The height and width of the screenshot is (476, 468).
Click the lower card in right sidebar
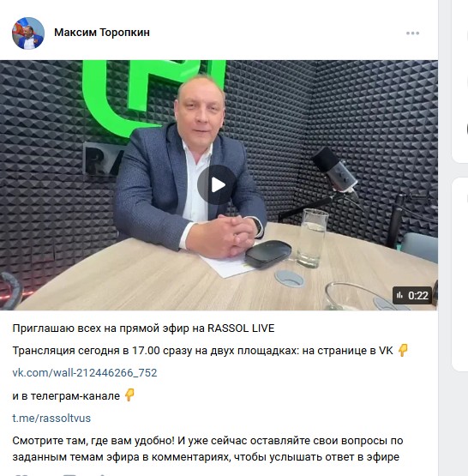click(459, 274)
